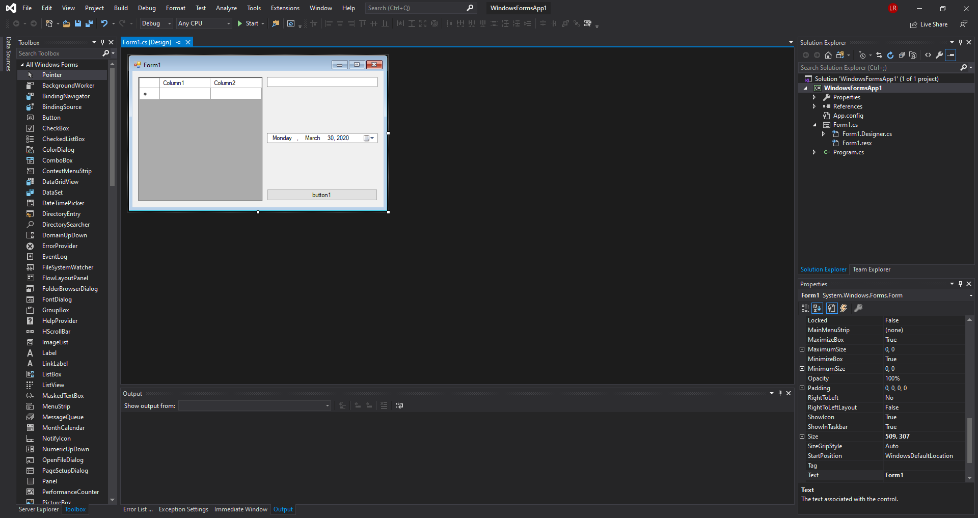Toggle Categorized view in Properties panel
Viewport: 978px width, 518px height.
pos(806,308)
